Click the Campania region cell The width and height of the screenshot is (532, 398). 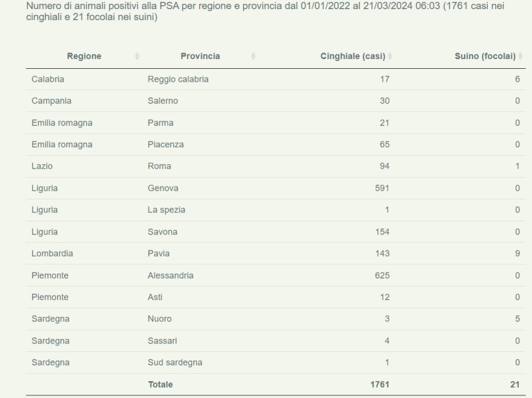[x=51, y=101]
